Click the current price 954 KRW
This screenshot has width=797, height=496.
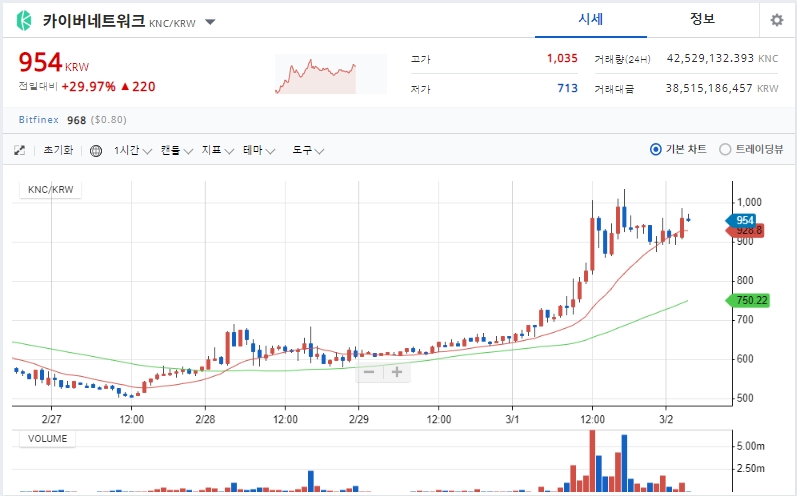[54, 63]
